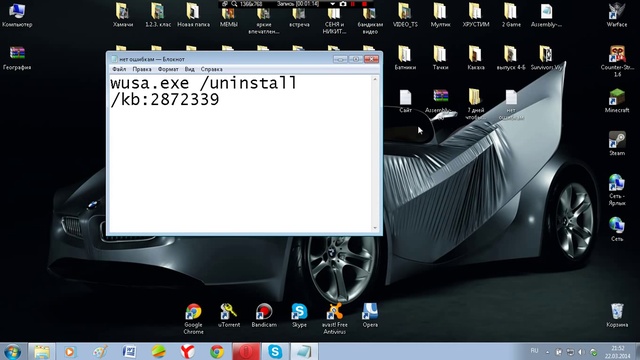Select the 2 Game folder icon

[511, 15]
